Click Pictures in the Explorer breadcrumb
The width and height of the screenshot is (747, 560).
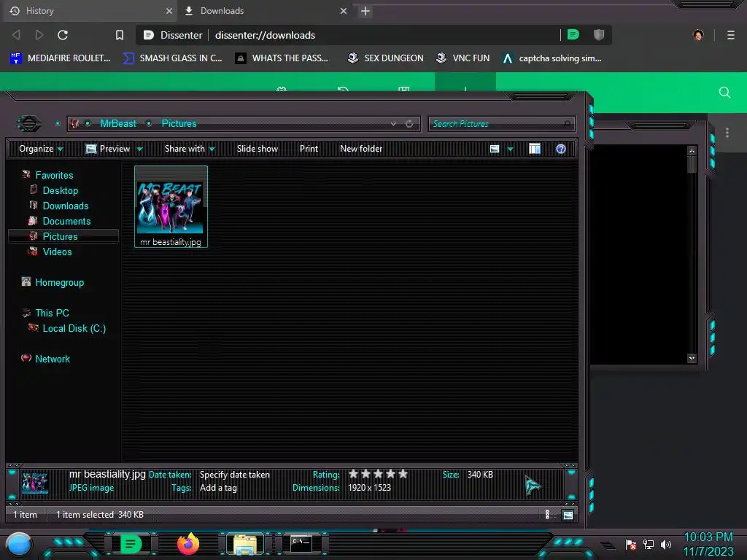pyautogui.click(x=179, y=123)
